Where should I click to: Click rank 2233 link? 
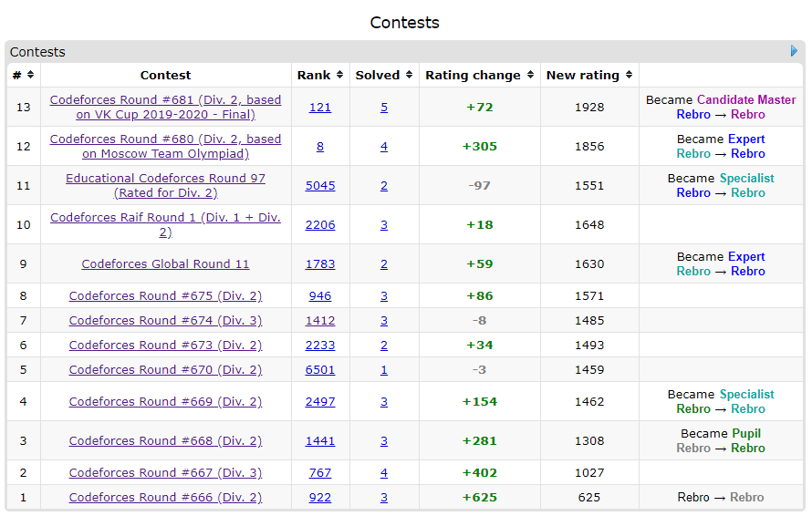(x=320, y=346)
